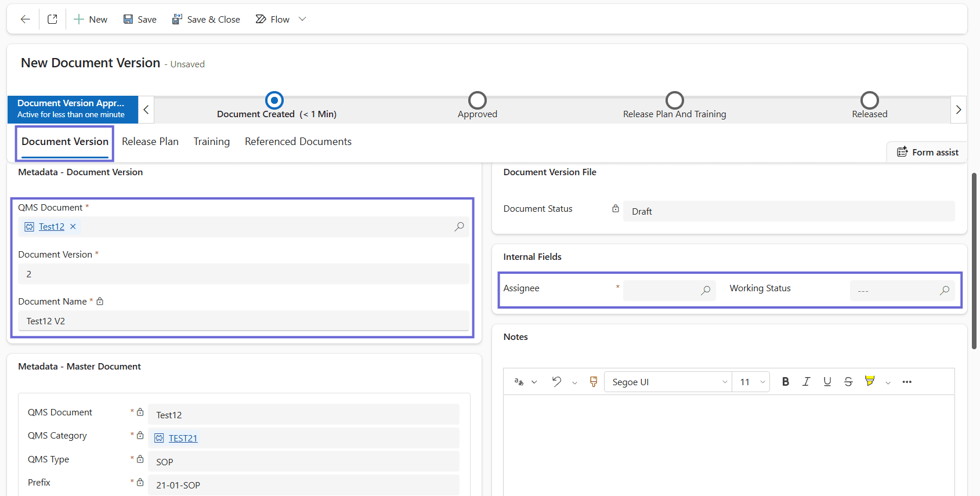
Task: Click the Document Status Draft field
Action: tap(789, 211)
